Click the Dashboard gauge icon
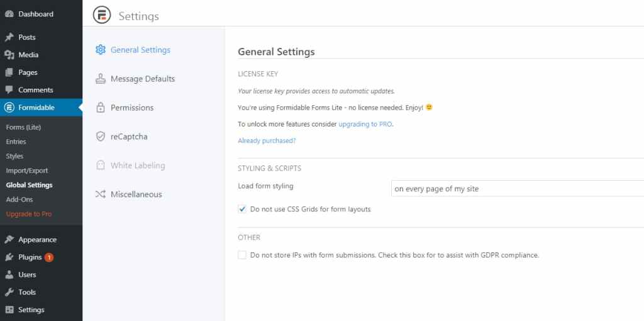 click(9, 14)
